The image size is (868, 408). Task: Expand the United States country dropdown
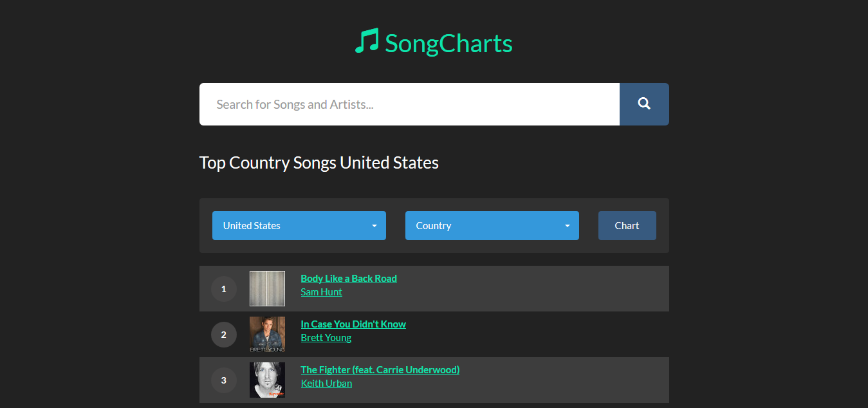[x=299, y=225]
